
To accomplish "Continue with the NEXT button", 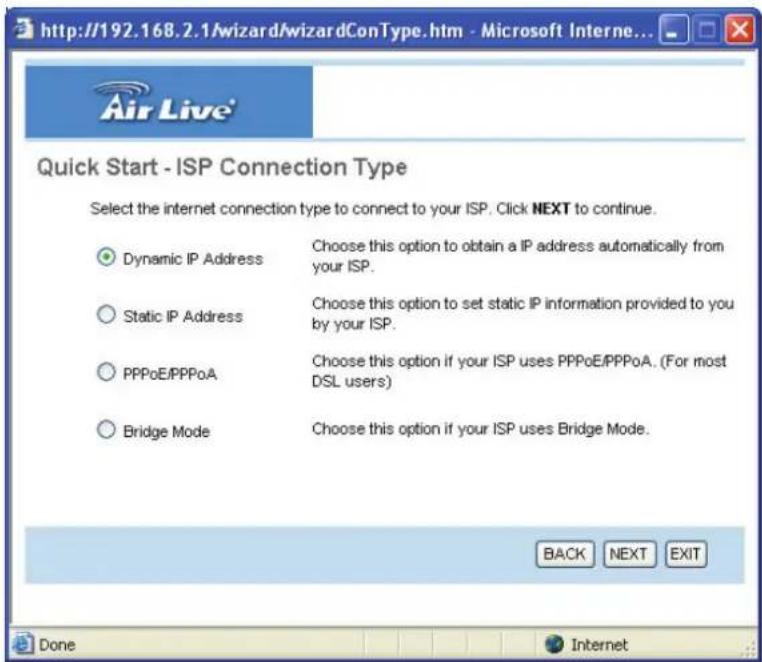I will pyautogui.click(x=629, y=554).
